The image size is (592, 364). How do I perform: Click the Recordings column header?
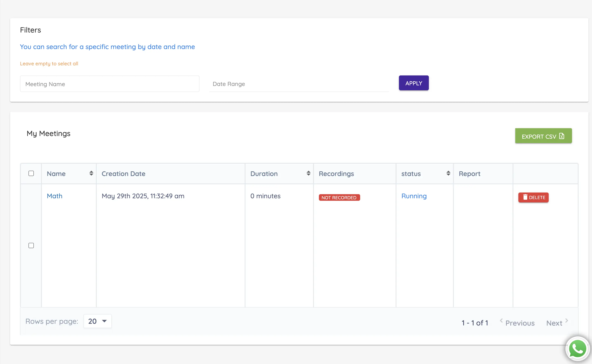tap(336, 174)
